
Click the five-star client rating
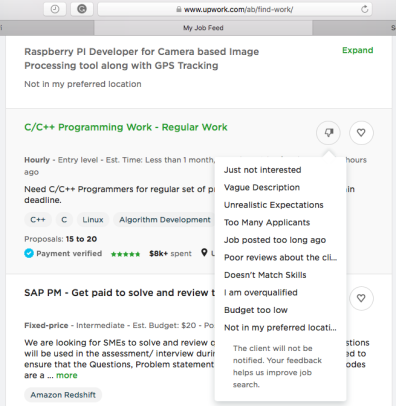[x=125, y=254]
